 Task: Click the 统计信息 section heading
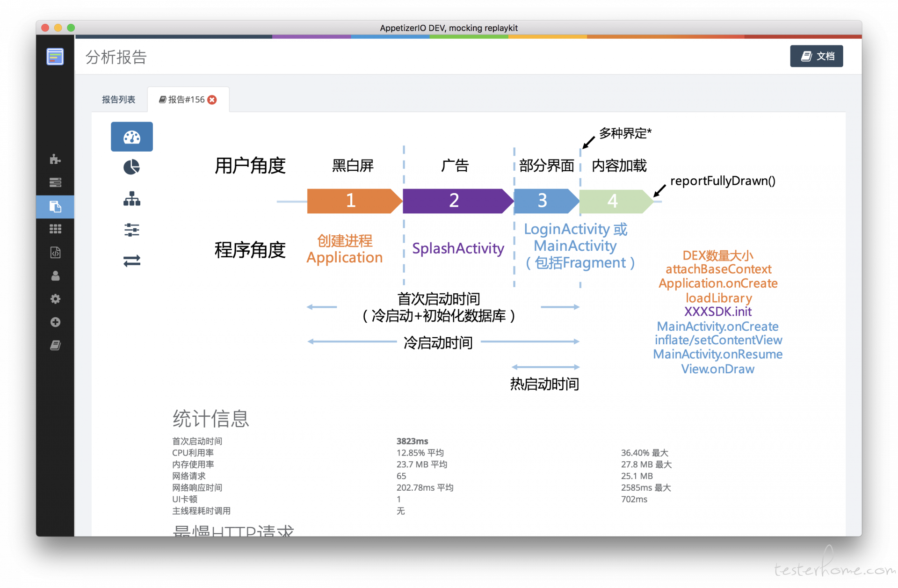(x=210, y=418)
